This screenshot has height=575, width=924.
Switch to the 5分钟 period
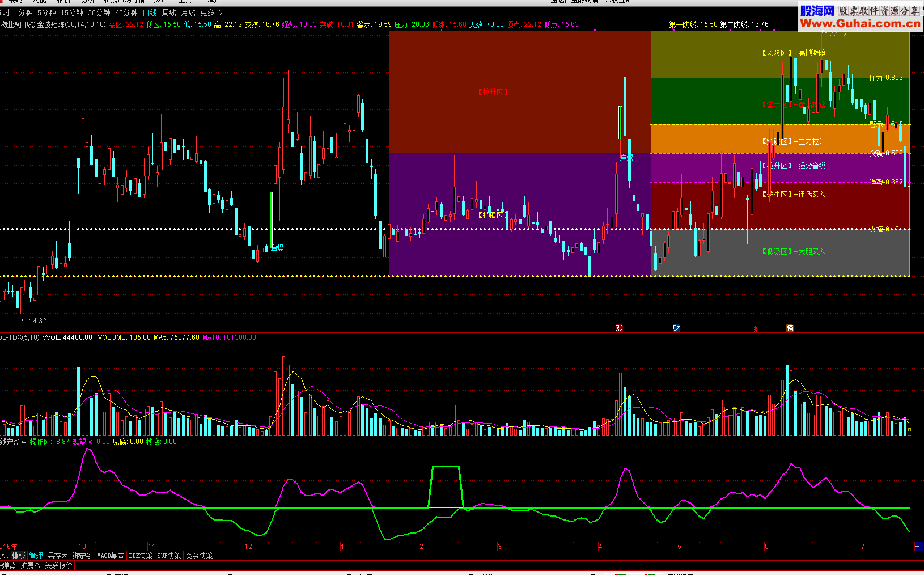46,12
